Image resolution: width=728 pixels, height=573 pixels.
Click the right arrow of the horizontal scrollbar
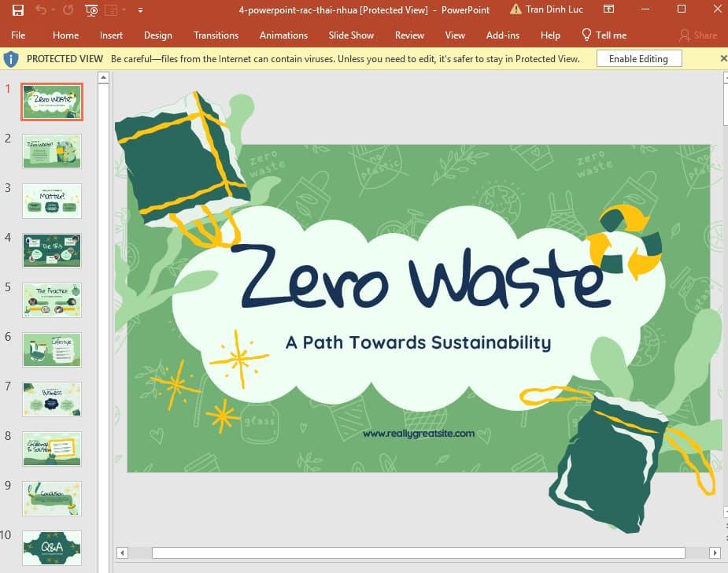coord(715,553)
